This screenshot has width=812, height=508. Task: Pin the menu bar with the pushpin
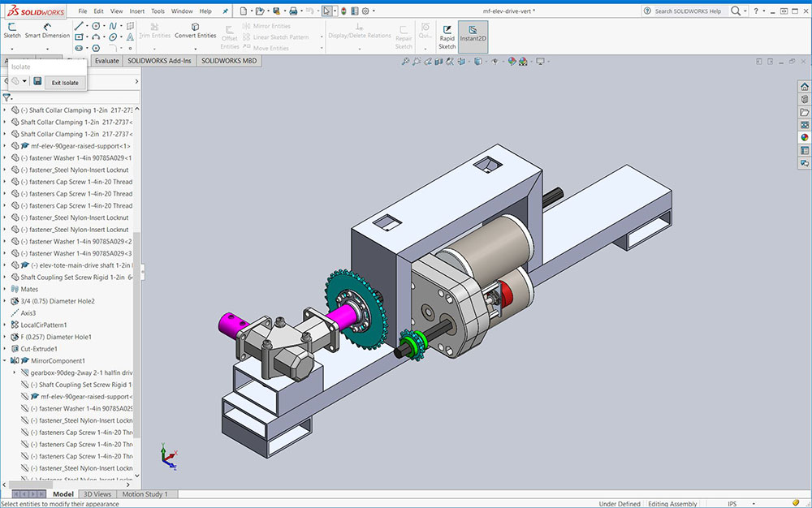(227, 11)
